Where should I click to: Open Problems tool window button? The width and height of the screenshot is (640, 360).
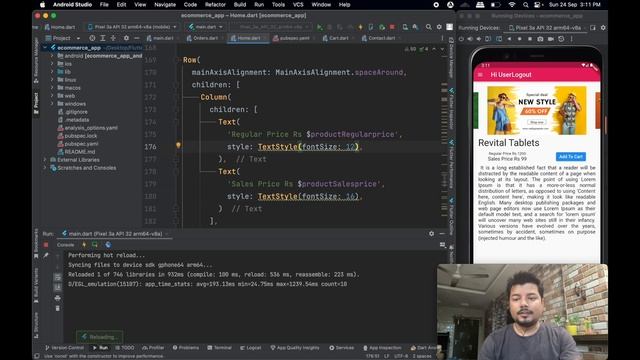tap(186, 348)
